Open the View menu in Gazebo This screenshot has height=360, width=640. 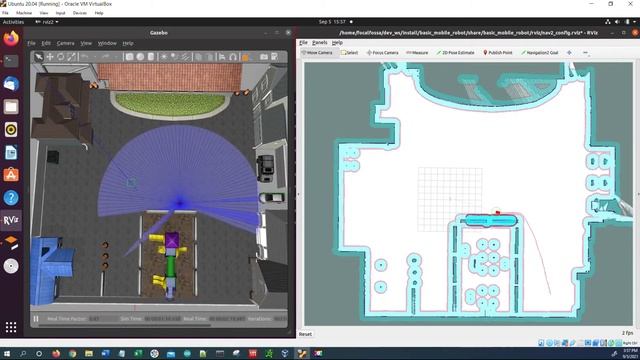coord(86,43)
